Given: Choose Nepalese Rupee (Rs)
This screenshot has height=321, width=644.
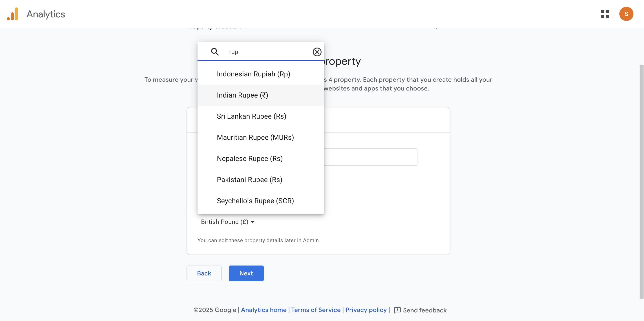Looking at the screenshot, I should coord(249,159).
